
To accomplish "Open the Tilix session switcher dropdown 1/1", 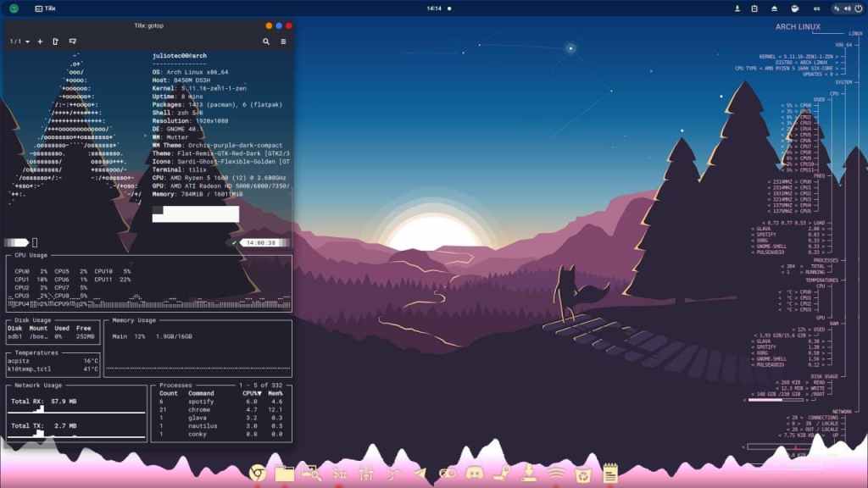I will (19, 42).
